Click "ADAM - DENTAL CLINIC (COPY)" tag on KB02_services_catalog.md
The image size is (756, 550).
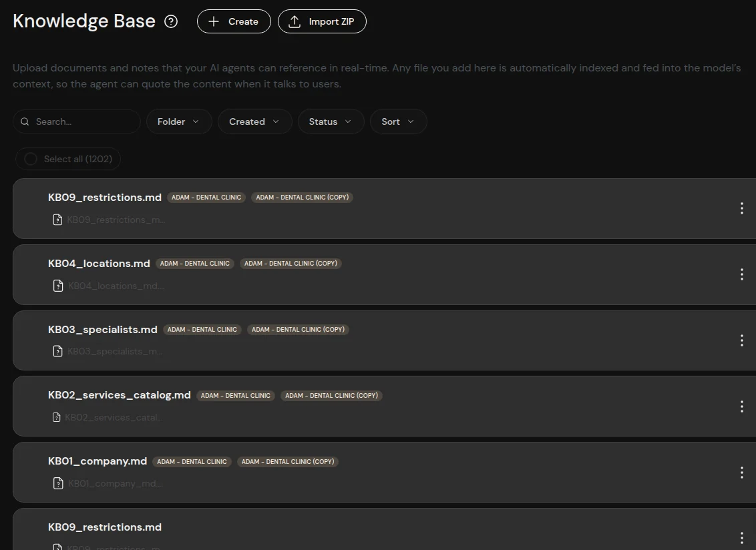coord(331,396)
